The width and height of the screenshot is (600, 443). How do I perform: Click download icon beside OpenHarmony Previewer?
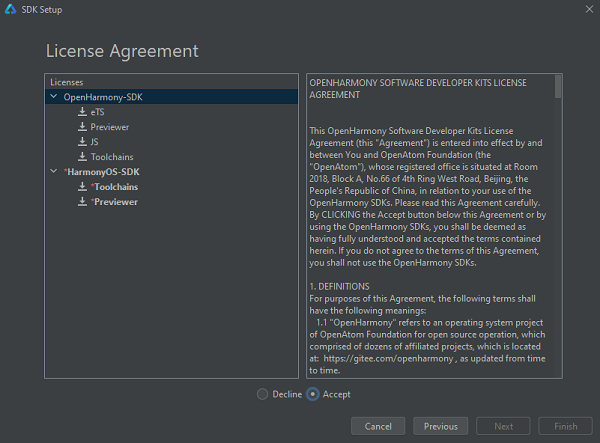tap(82, 127)
